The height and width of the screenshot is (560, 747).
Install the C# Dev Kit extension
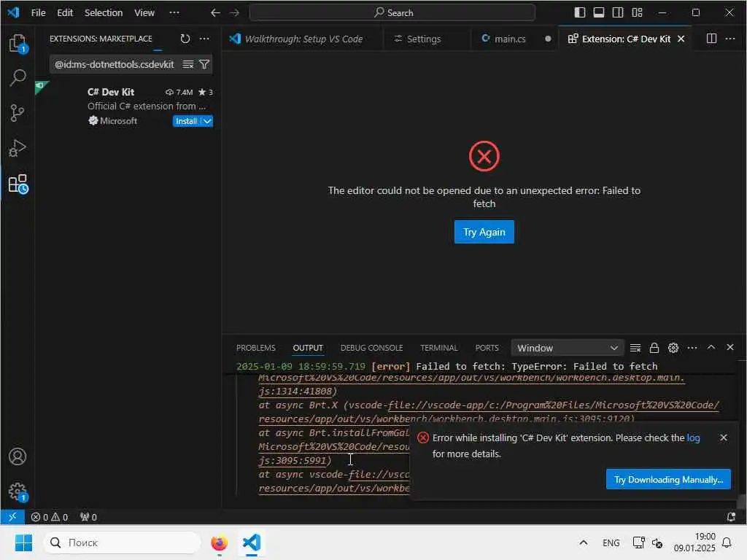tap(186, 121)
